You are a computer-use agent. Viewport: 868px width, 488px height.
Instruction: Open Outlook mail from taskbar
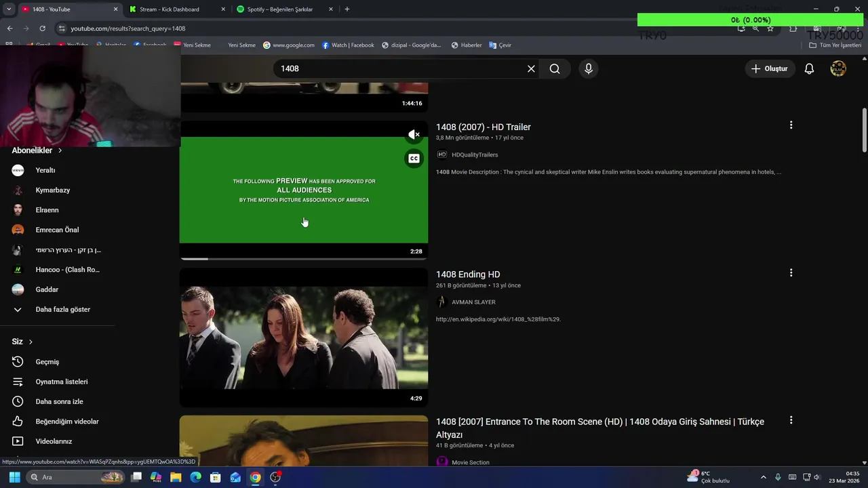click(235, 477)
